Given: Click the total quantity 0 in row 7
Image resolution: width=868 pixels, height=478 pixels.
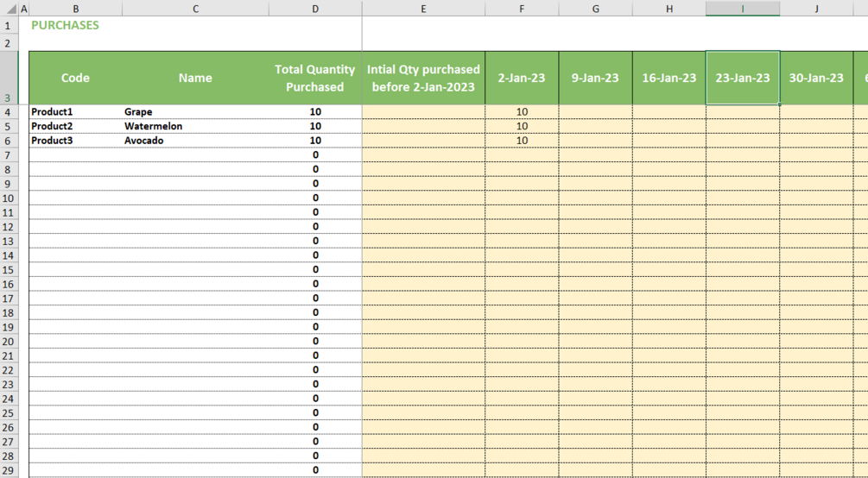Looking at the screenshot, I should tap(315, 155).
